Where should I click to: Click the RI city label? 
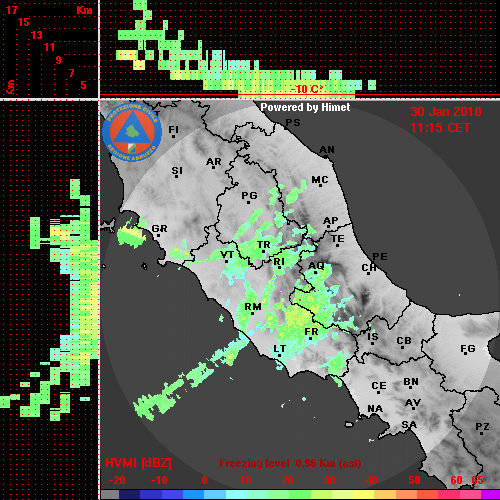coord(279,262)
